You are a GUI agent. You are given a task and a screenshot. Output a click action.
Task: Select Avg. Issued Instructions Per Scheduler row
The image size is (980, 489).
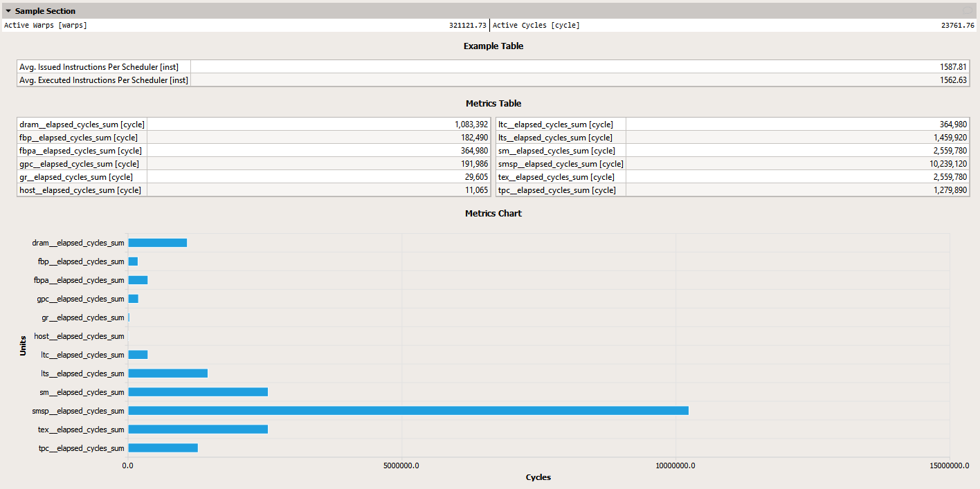[99, 67]
